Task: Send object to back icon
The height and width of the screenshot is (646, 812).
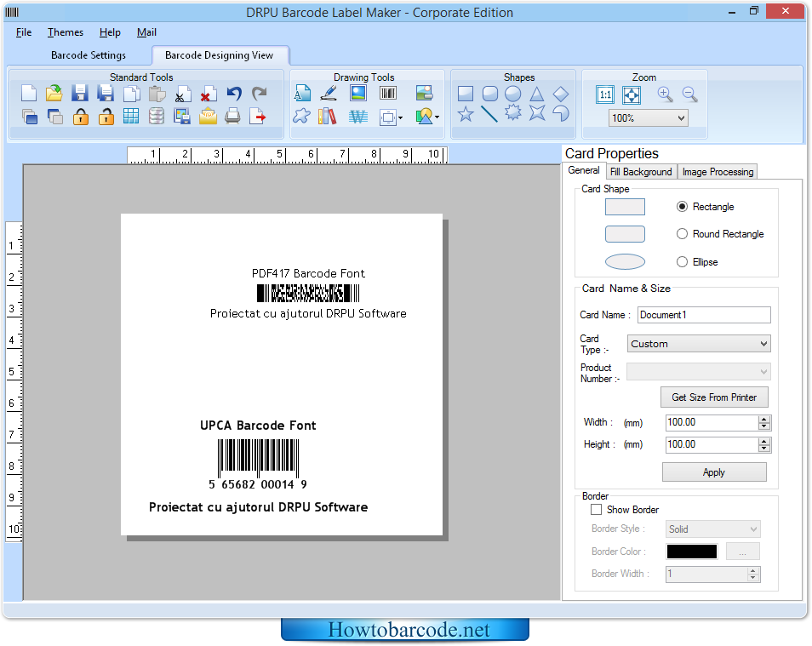Action: 54,117
